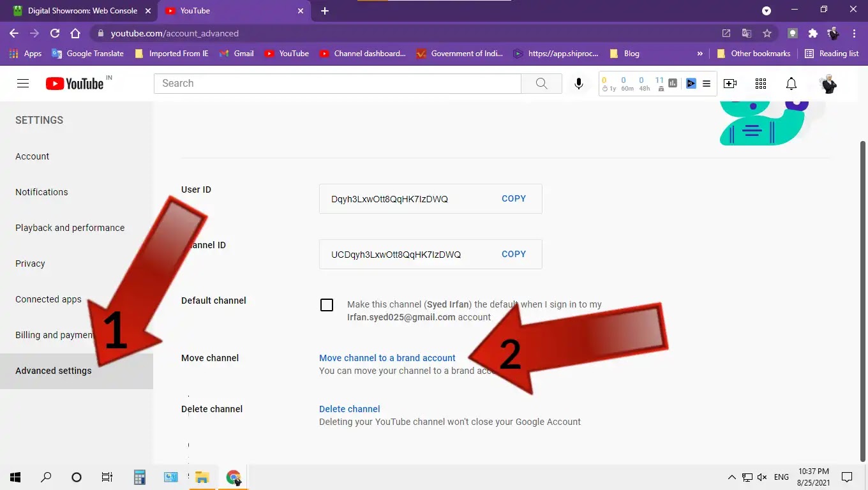
Task: Close the YouTube tab
Action: click(301, 11)
